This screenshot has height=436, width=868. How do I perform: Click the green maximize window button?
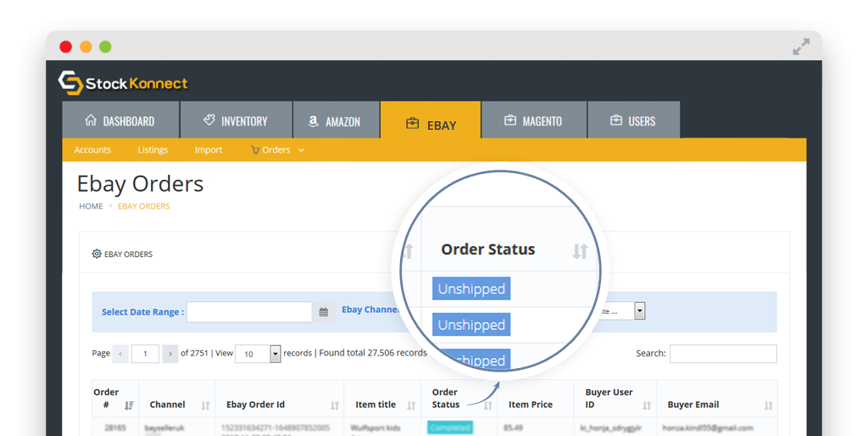[x=105, y=47]
